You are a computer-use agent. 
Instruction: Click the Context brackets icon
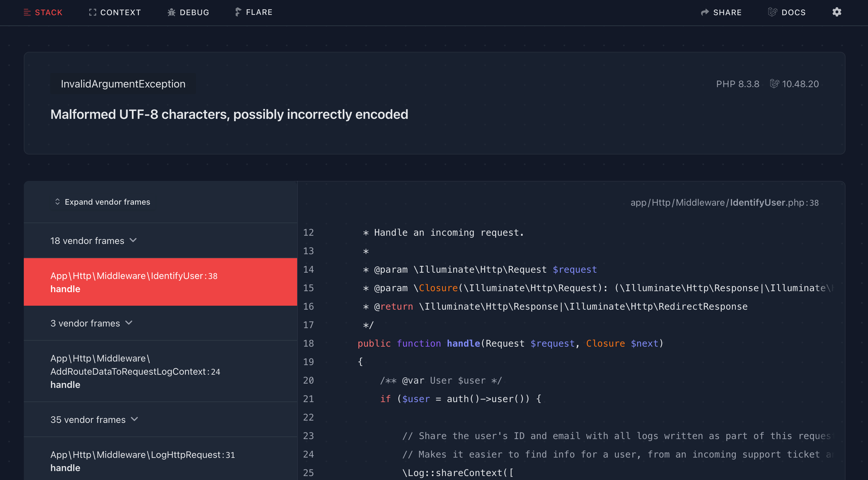pos(92,13)
